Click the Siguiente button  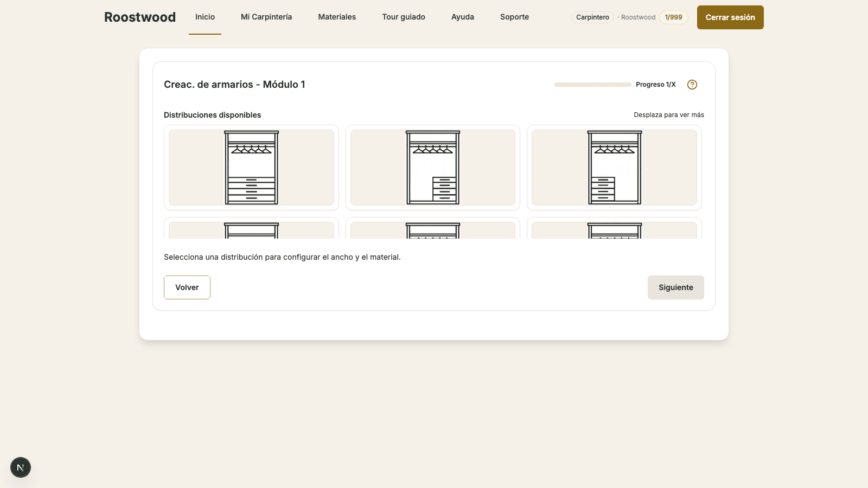676,287
